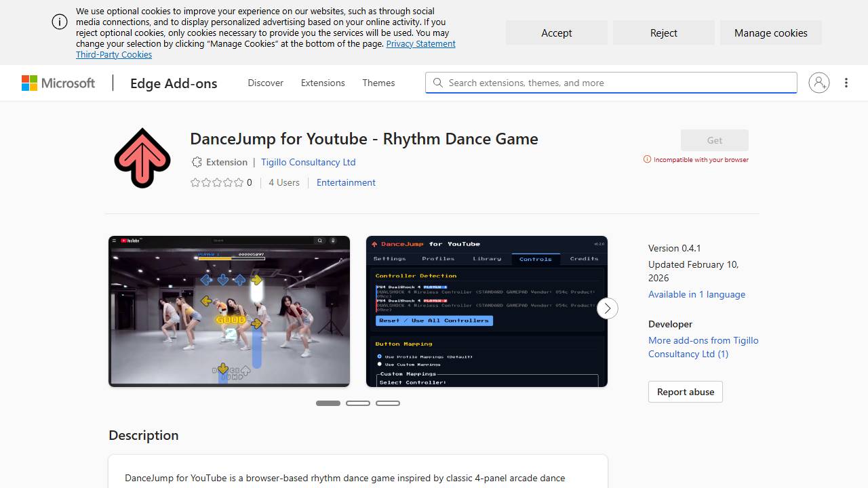Click the disabled Get button
Viewport: 868px width, 488px height.
(x=715, y=140)
